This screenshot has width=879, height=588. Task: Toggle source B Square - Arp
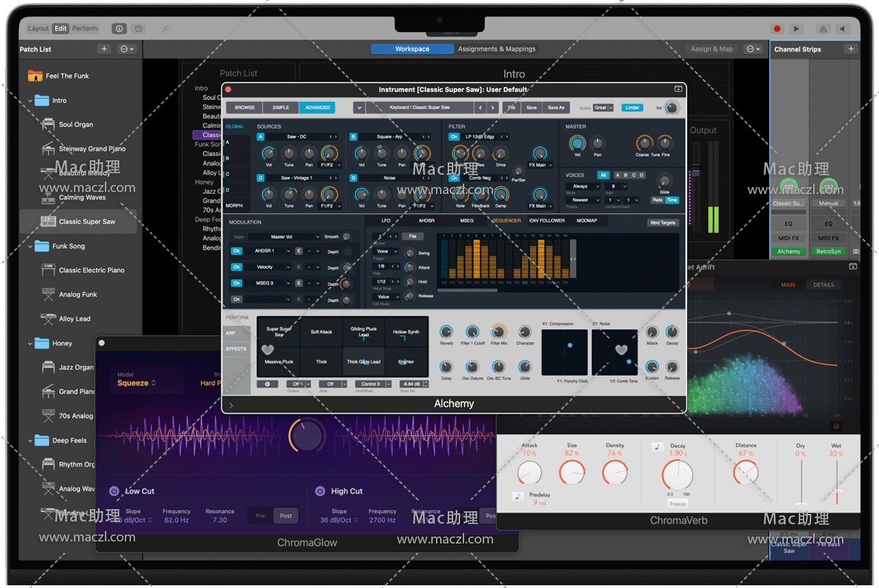click(354, 137)
